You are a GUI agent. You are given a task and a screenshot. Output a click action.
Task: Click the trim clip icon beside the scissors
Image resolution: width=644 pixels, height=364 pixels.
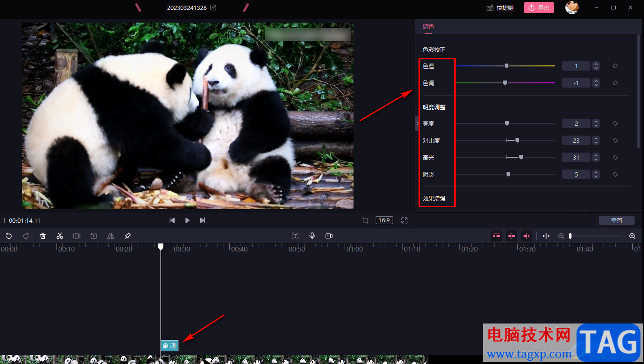tap(77, 236)
